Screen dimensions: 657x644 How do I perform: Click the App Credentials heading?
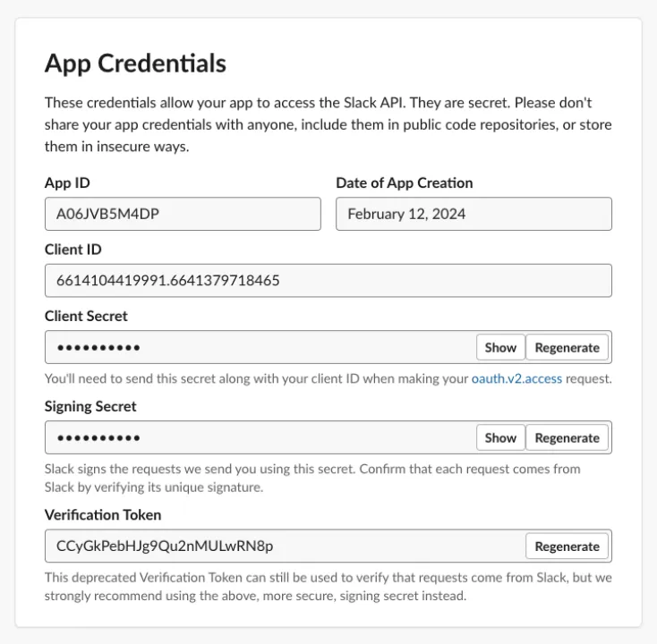[135, 64]
